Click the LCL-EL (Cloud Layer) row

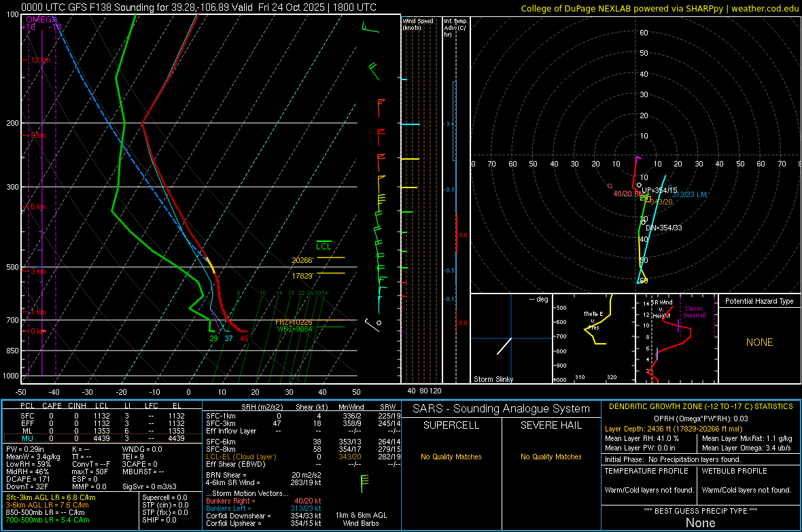click(x=304, y=457)
